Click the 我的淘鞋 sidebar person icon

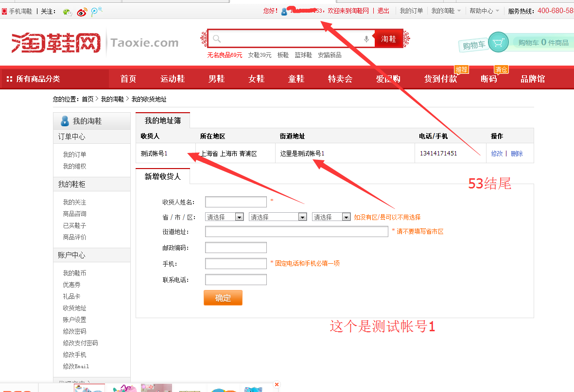(x=65, y=121)
